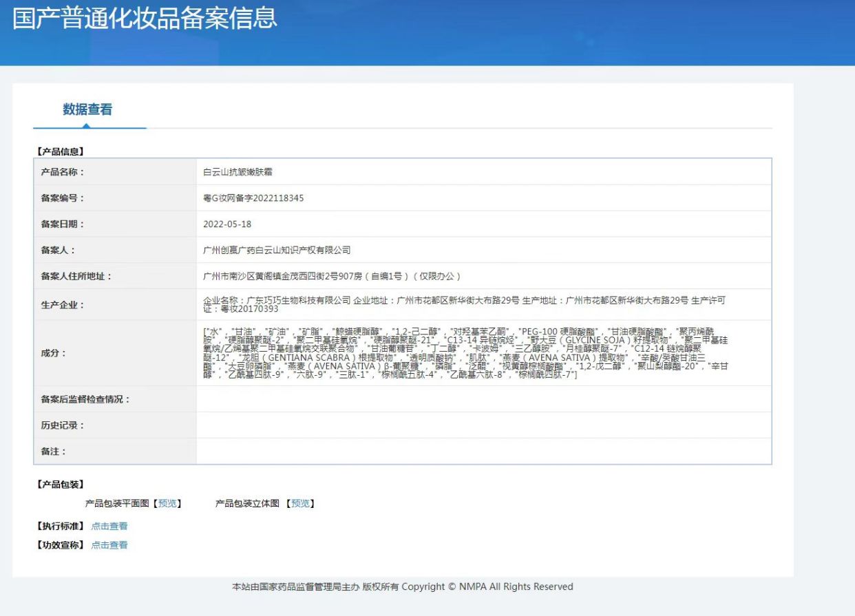Screen dimensions: 855x616
Task: Click the 【执行标准】 label
Action: [x=59, y=527]
